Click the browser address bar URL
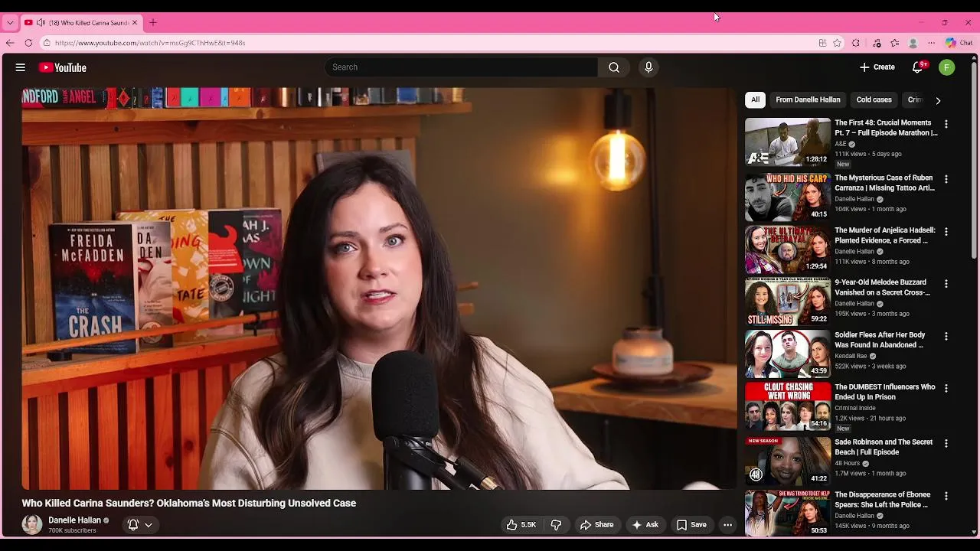This screenshot has height=551, width=980. (x=150, y=43)
